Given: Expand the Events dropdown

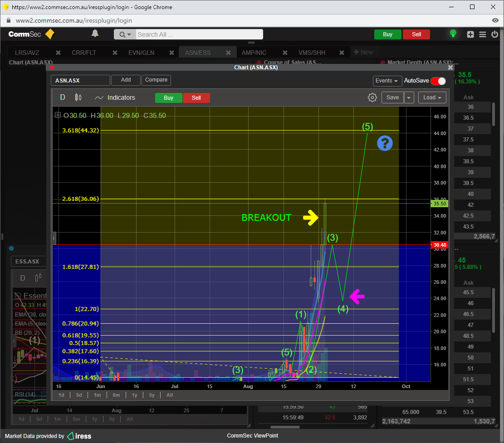Looking at the screenshot, I should point(387,81).
